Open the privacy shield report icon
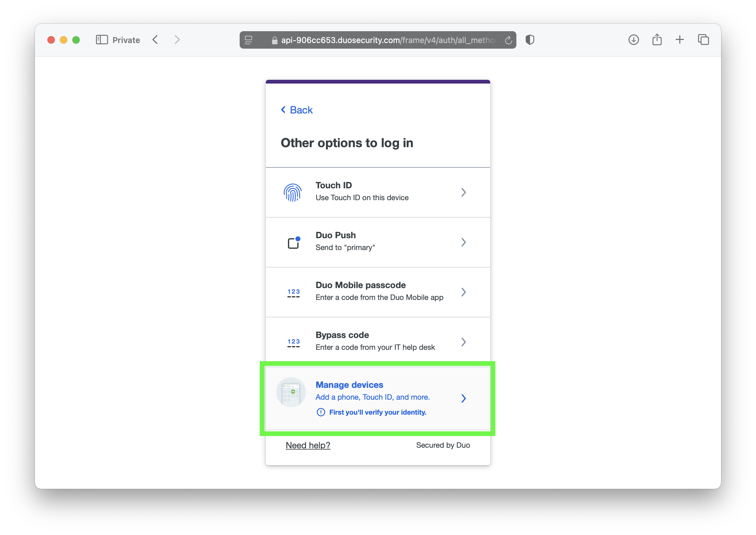The height and width of the screenshot is (535, 756). [530, 40]
